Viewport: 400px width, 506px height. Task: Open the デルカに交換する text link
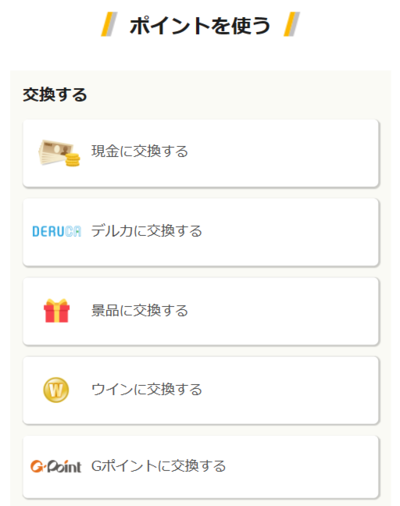point(147,231)
